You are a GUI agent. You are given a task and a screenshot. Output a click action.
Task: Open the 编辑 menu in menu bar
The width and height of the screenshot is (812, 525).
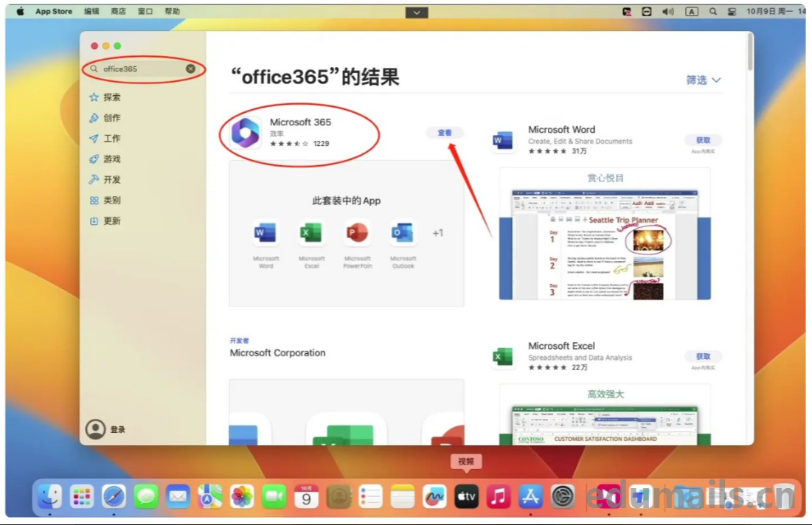point(91,12)
